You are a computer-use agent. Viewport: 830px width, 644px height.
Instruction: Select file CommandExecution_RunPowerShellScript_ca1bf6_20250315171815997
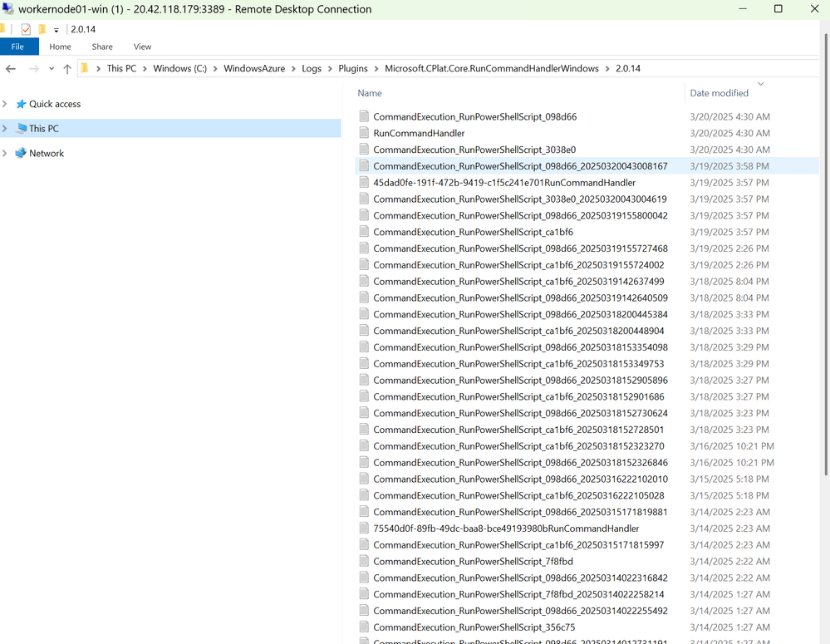pyautogui.click(x=518, y=544)
